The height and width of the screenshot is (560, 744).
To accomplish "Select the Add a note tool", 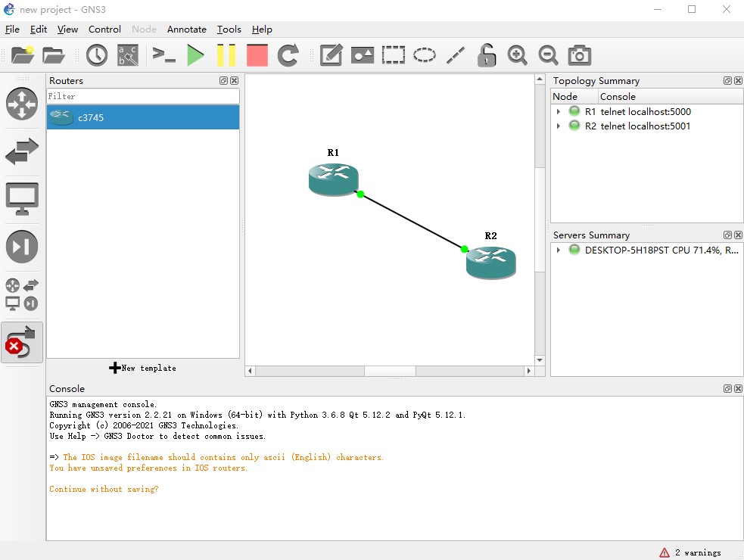I will 332,55.
